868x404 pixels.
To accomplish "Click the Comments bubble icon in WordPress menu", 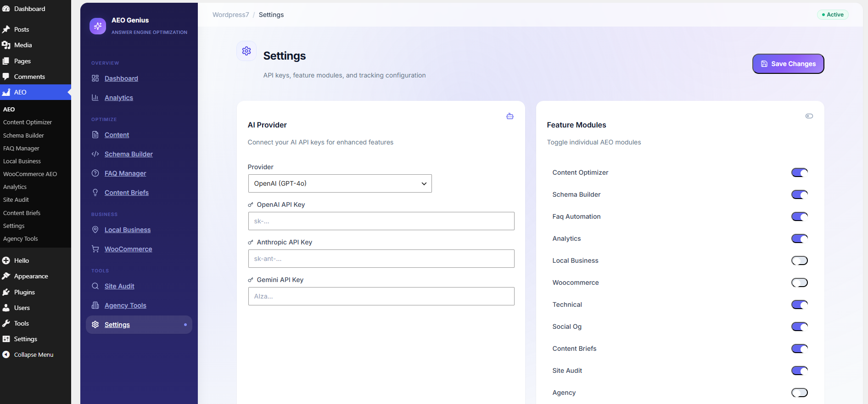I will (x=6, y=77).
